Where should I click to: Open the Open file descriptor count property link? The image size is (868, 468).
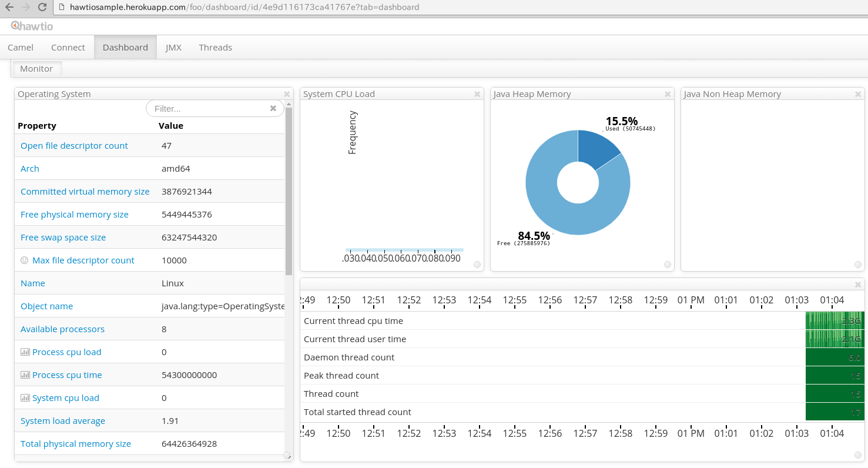[x=74, y=145]
